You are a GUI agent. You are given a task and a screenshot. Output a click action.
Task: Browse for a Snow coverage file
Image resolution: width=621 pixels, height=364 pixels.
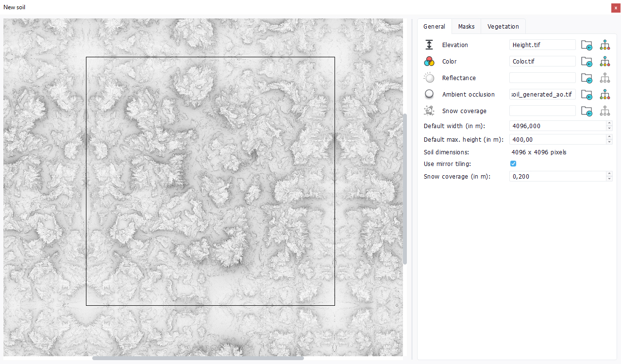587,111
